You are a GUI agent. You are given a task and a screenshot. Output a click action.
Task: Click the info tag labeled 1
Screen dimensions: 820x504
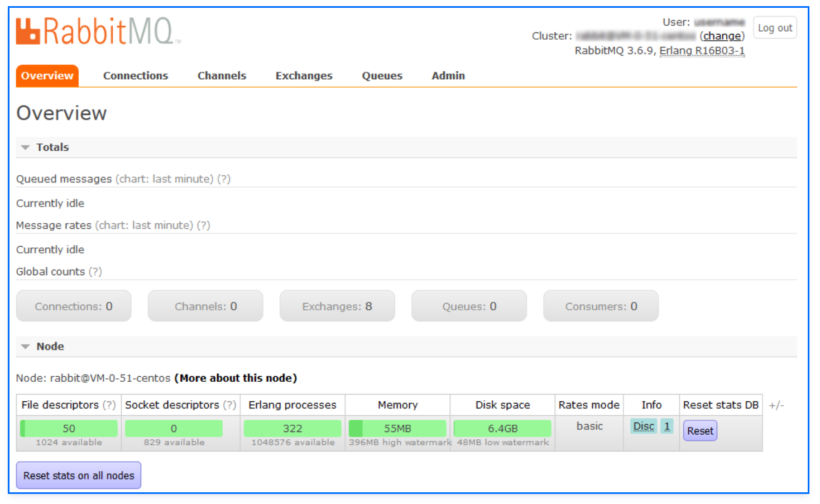click(x=667, y=426)
